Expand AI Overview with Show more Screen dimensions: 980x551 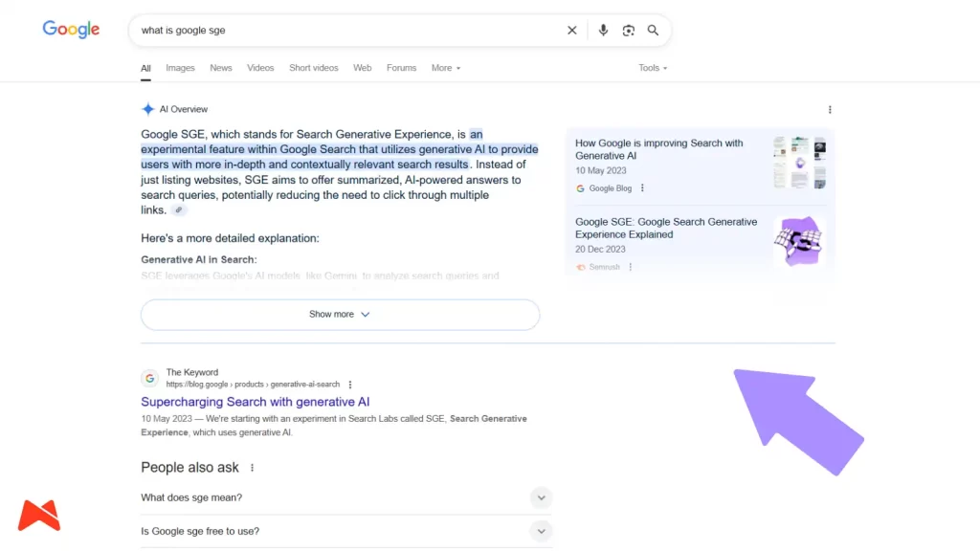coord(340,314)
